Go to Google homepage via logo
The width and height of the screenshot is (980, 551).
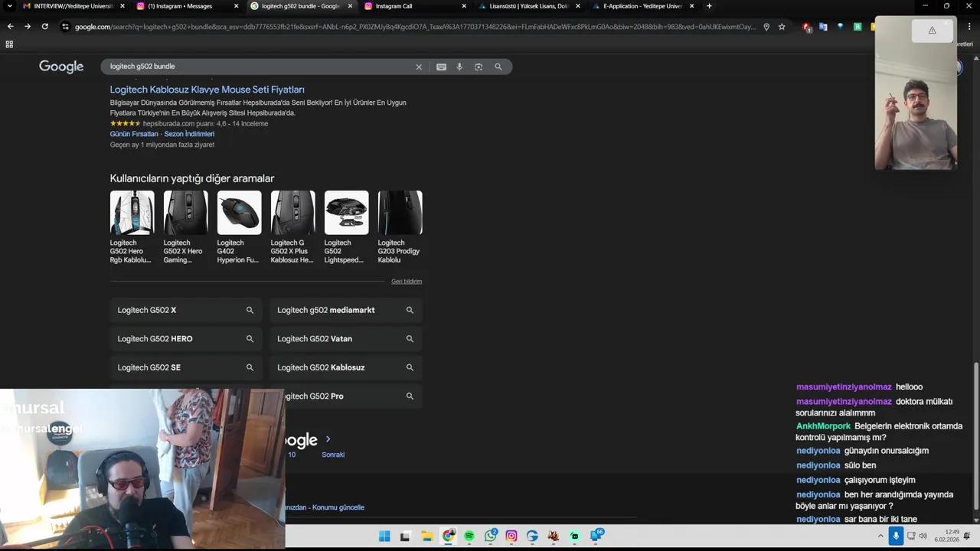[x=61, y=67]
